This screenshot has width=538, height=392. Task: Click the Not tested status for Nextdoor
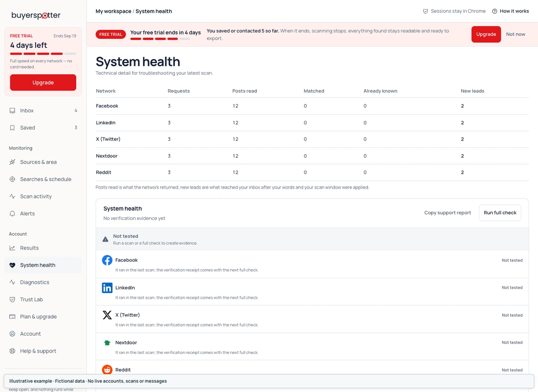click(x=512, y=343)
